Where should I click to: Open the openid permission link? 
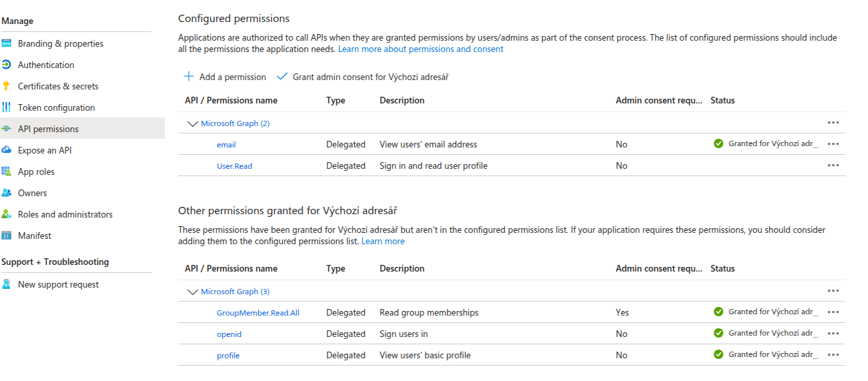229,334
